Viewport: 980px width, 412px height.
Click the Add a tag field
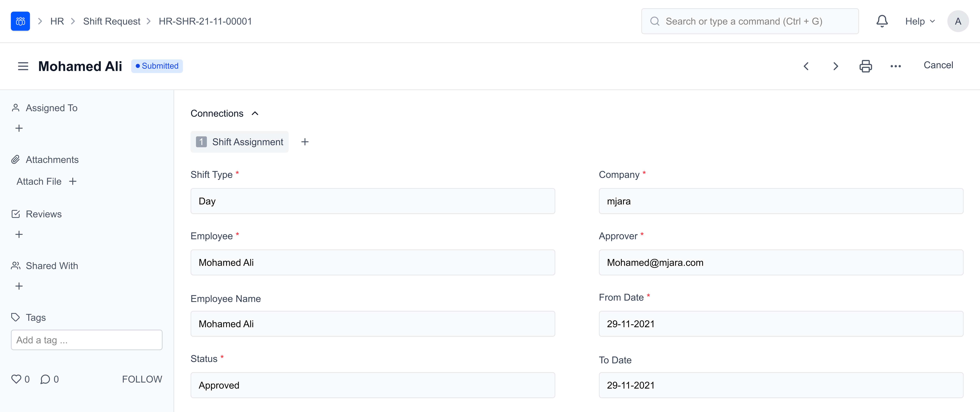pyautogui.click(x=87, y=340)
